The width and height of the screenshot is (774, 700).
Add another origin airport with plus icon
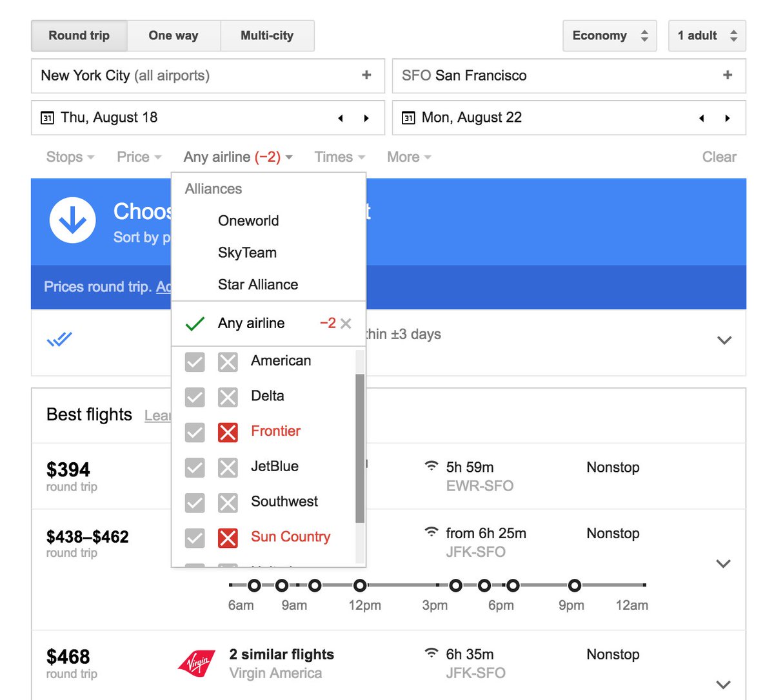[366, 75]
